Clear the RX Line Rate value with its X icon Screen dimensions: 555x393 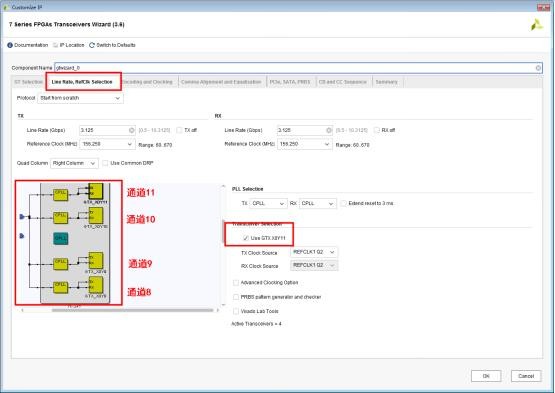tap(329, 130)
